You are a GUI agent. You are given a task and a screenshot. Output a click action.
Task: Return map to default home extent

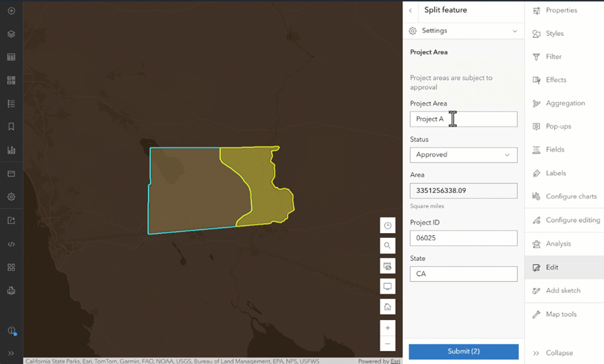pos(387,307)
